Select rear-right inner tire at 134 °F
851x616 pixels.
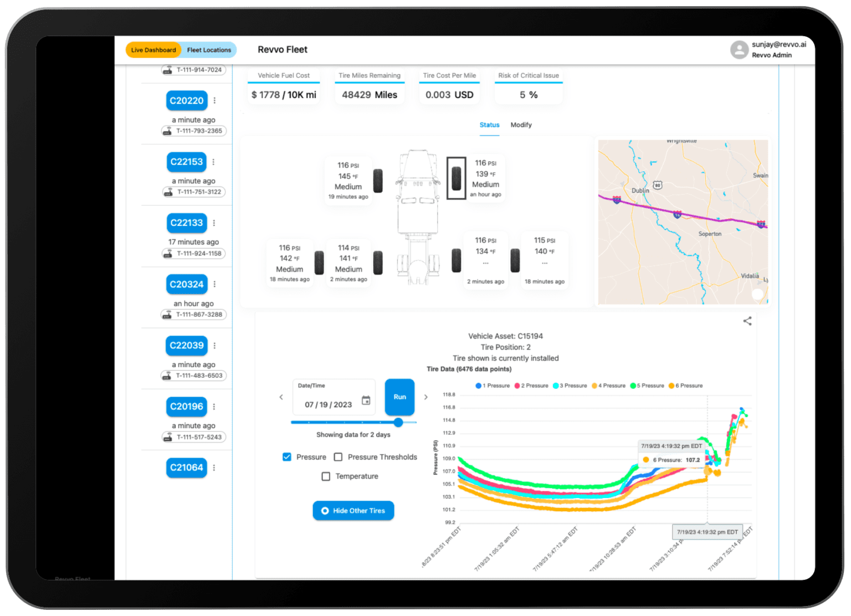pos(457,260)
